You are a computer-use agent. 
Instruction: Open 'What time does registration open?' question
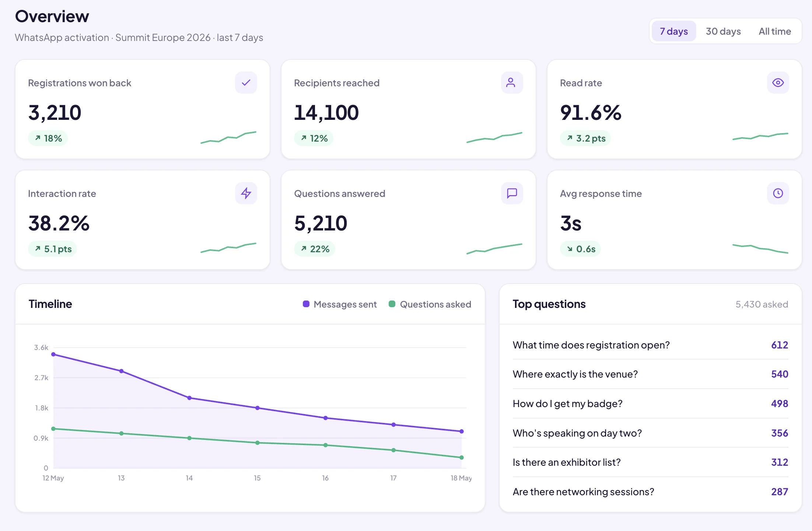(x=650, y=345)
